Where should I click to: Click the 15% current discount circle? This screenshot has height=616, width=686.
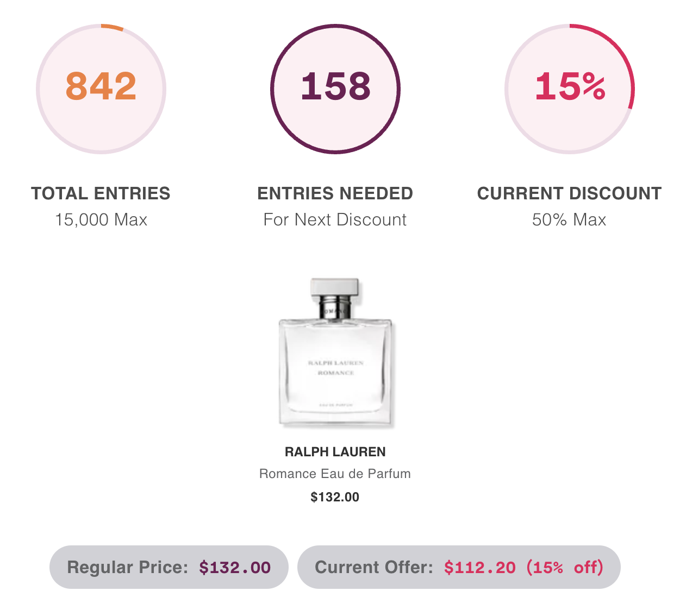click(570, 89)
